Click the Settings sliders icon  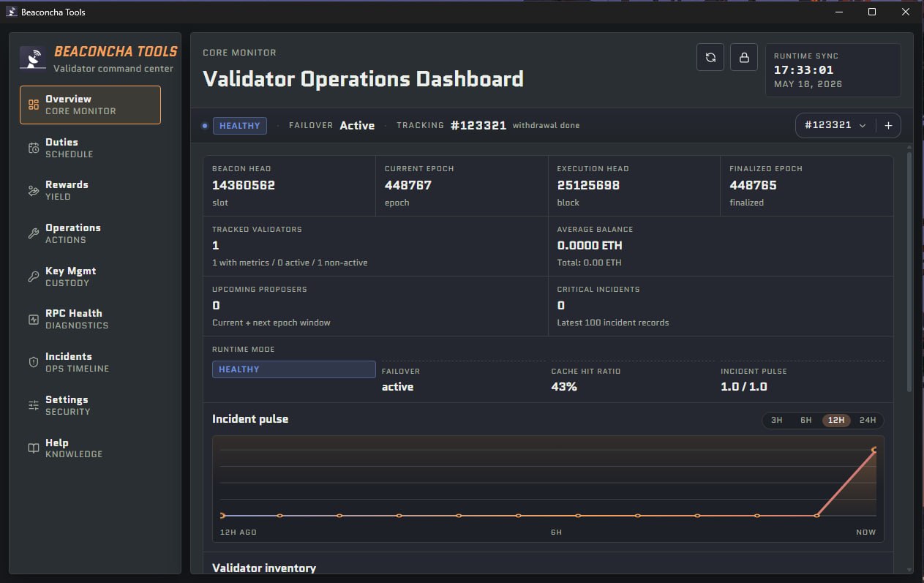tap(34, 405)
